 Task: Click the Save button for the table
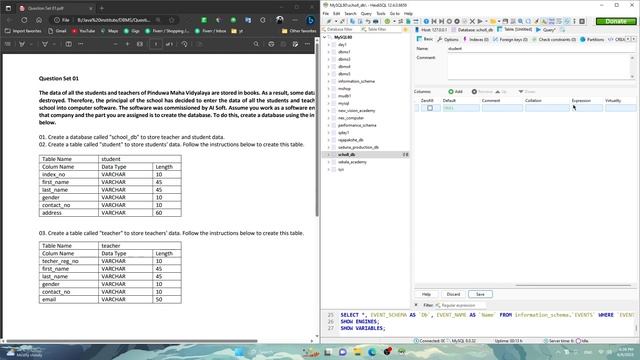click(x=480, y=294)
